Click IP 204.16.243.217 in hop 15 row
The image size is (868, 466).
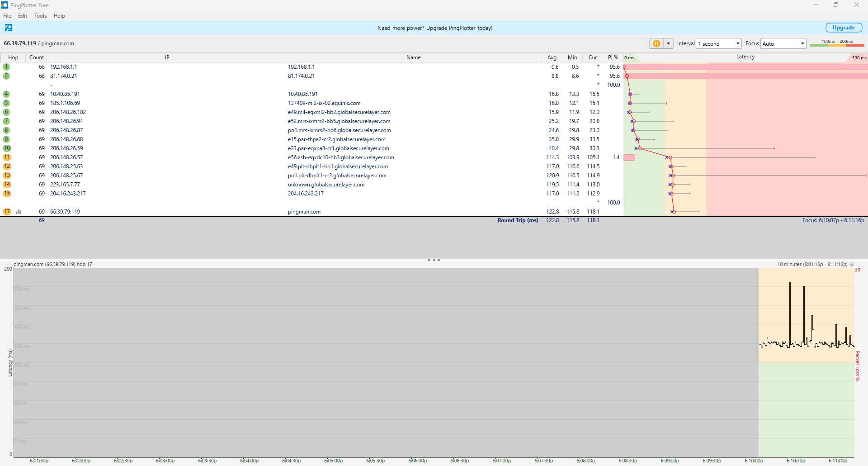[68, 194]
